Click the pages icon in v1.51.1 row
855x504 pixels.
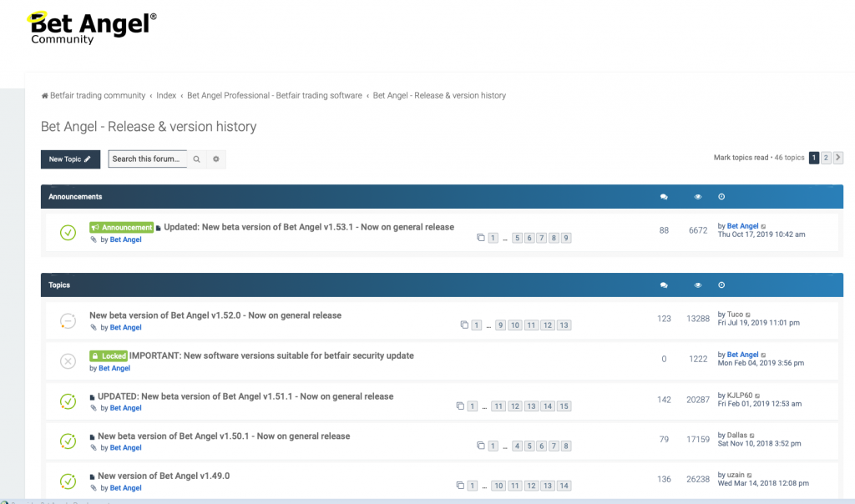[460, 406]
